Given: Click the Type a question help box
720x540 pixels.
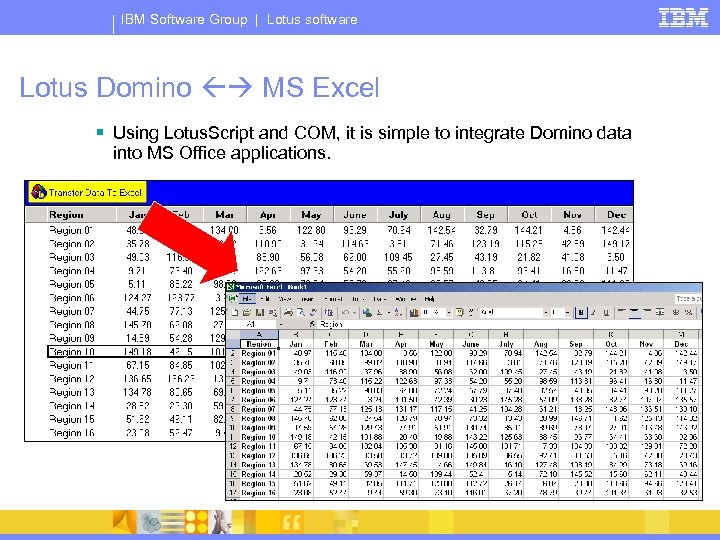Looking at the screenshot, I should click(688, 299).
